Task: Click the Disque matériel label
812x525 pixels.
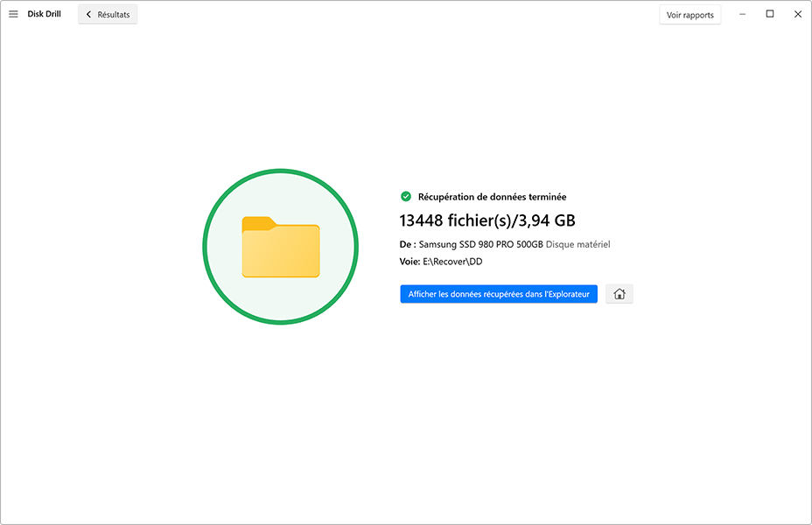Action: point(577,244)
